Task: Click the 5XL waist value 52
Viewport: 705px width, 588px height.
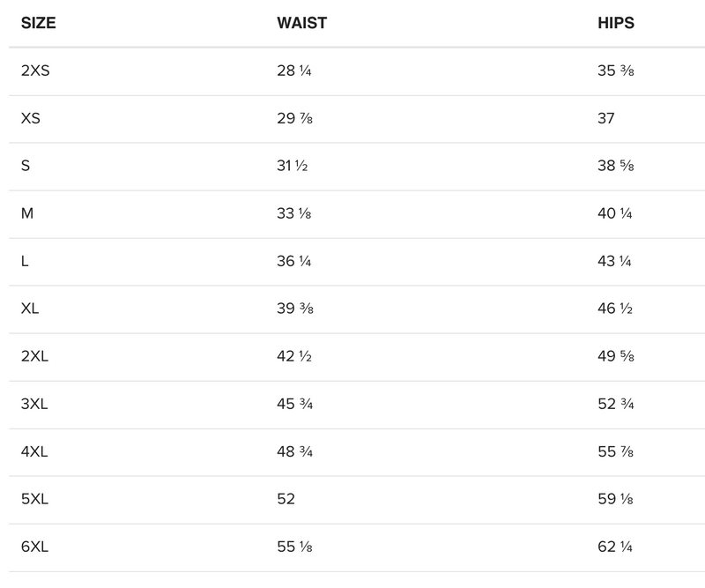Action: coord(286,500)
